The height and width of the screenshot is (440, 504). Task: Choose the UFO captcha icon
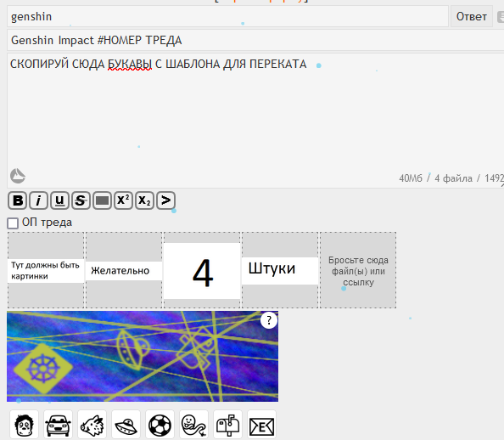(126, 425)
